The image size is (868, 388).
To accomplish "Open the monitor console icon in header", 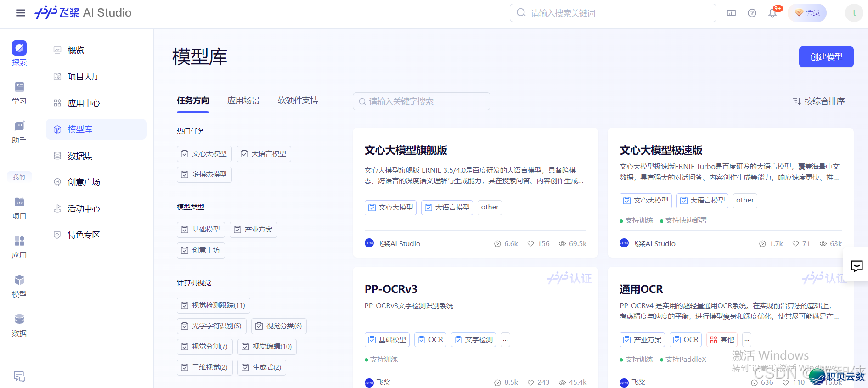I will tap(731, 13).
